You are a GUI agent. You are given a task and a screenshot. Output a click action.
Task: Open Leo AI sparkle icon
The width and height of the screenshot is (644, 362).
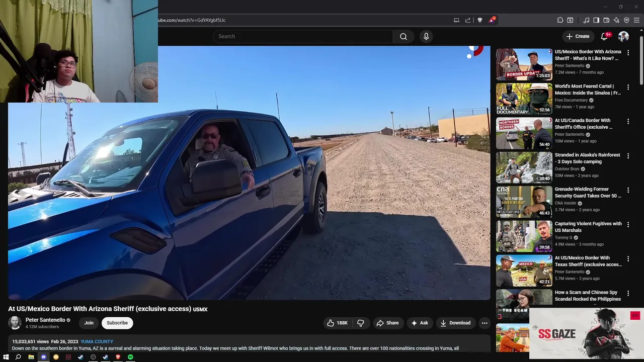pyautogui.click(x=616, y=20)
